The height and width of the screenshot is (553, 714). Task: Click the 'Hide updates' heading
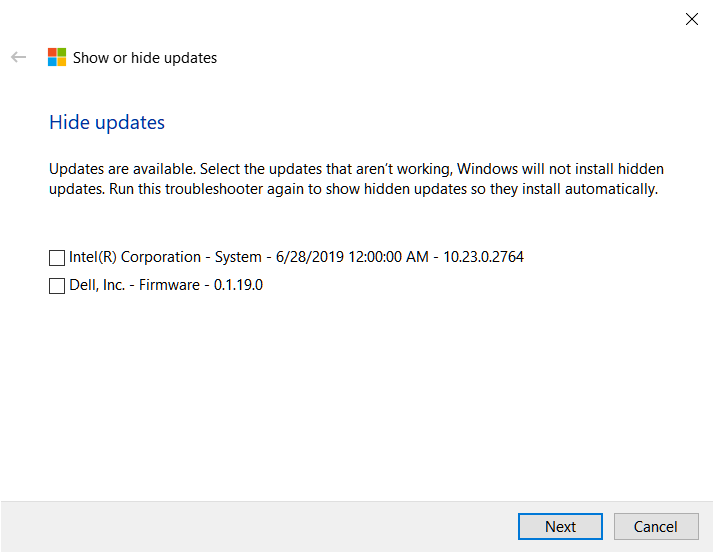click(107, 123)
